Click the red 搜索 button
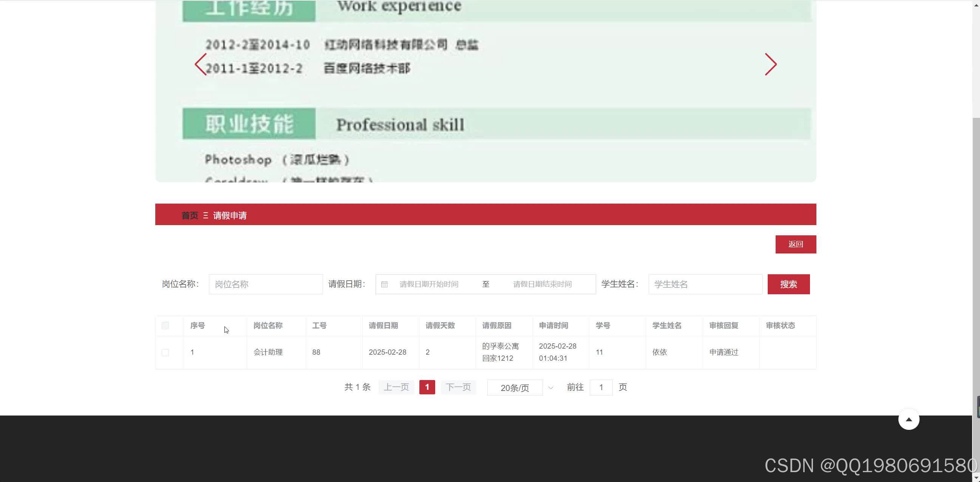The image size is (980, 482). click(x=788, y=284)
